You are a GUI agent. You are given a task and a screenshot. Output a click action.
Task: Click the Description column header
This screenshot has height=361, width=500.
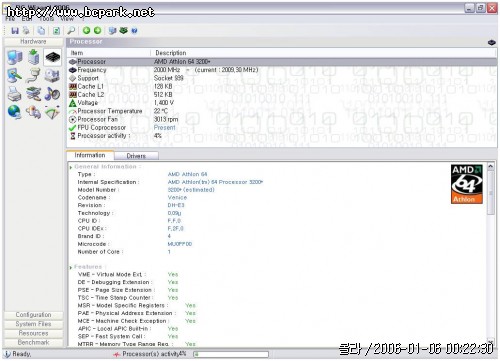pos(323,53)
